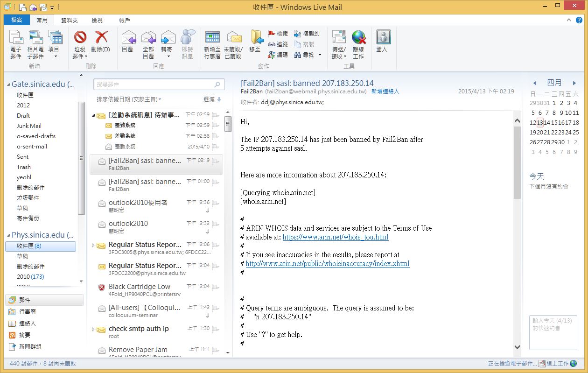The height and width of the screenshot is (373, 588).
Task: Create a new email message (電子郵件)
Action: (x=16, y=44)
